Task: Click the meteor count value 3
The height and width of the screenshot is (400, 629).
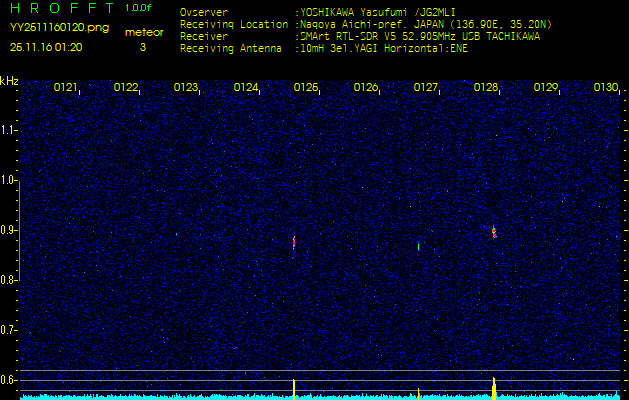Action: 142,47
